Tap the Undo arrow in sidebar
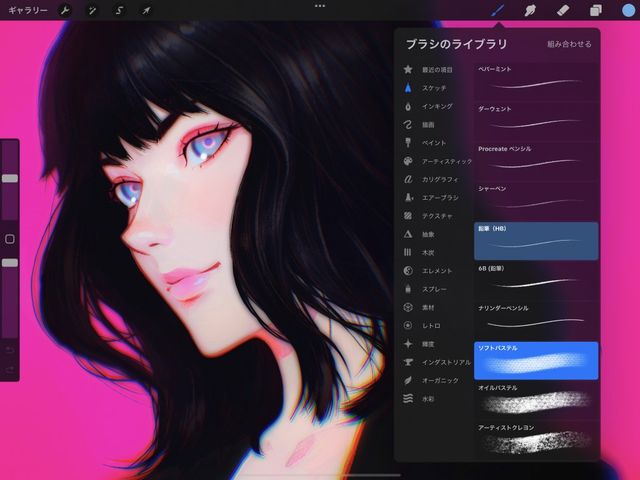Screen dimensions: 640x480 (x=10, y=350)
